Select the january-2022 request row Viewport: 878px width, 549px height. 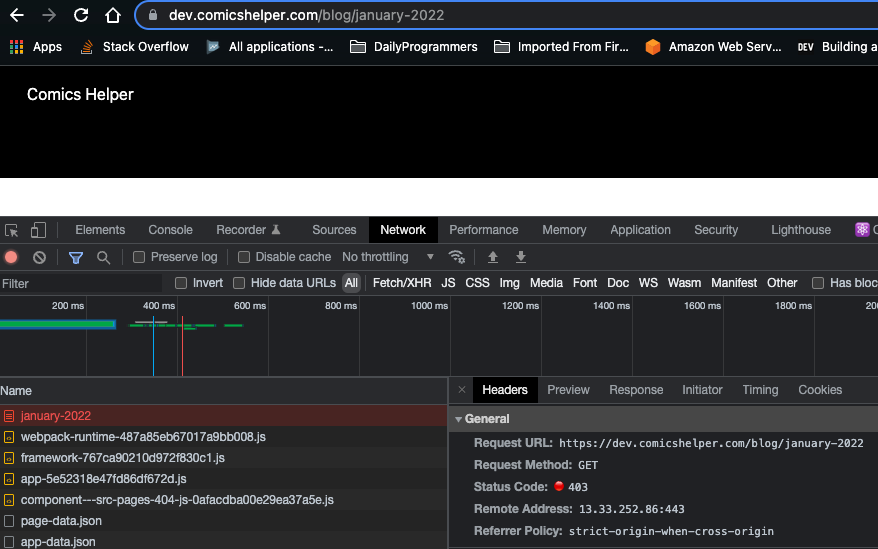(x=223, y=416)
